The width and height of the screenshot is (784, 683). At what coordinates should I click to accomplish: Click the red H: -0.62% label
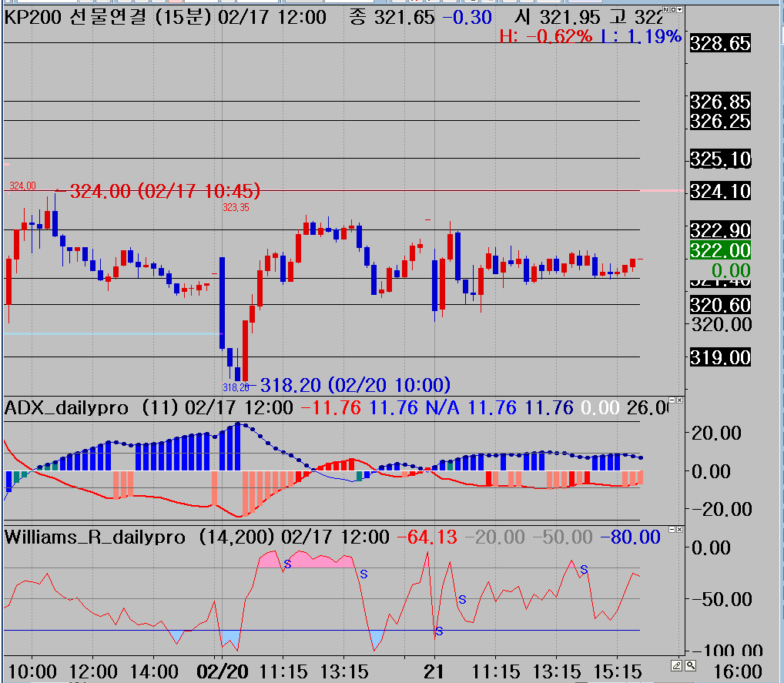click(546, 36)
